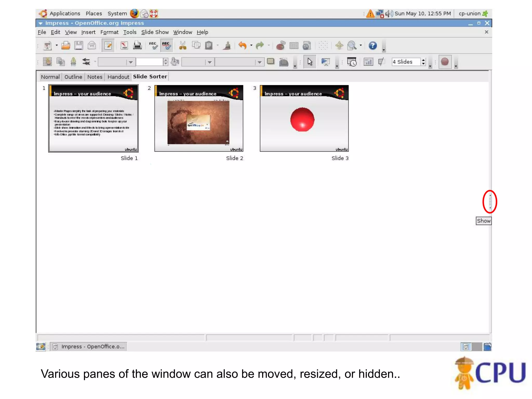Screen dimensions: 532x399
Task: Open the Applications menu in top panel
Action: click(x=65, y=14)
